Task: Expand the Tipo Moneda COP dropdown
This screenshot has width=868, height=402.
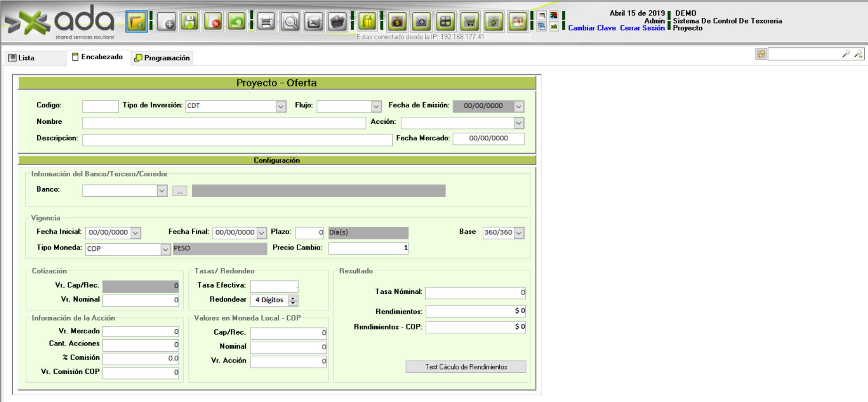Action: [x=165, y=249]
